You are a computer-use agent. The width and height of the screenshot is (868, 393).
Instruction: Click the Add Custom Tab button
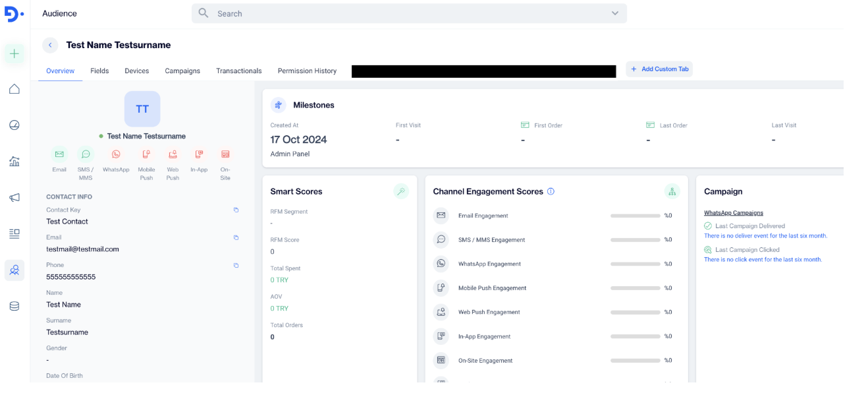click(659, 69)
